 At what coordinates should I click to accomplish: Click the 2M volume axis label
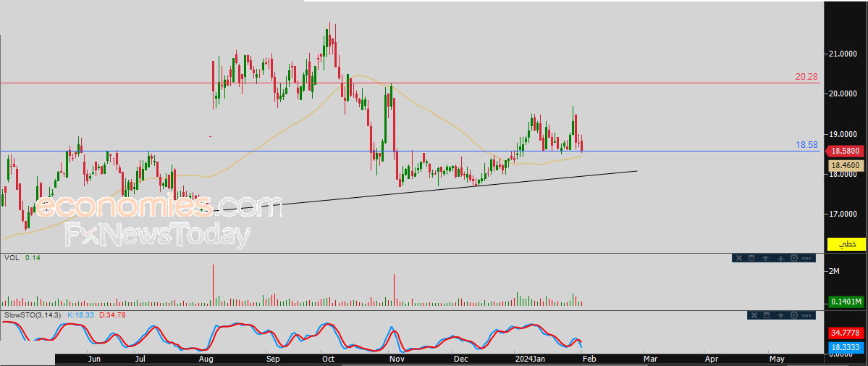tap(834, 271)
